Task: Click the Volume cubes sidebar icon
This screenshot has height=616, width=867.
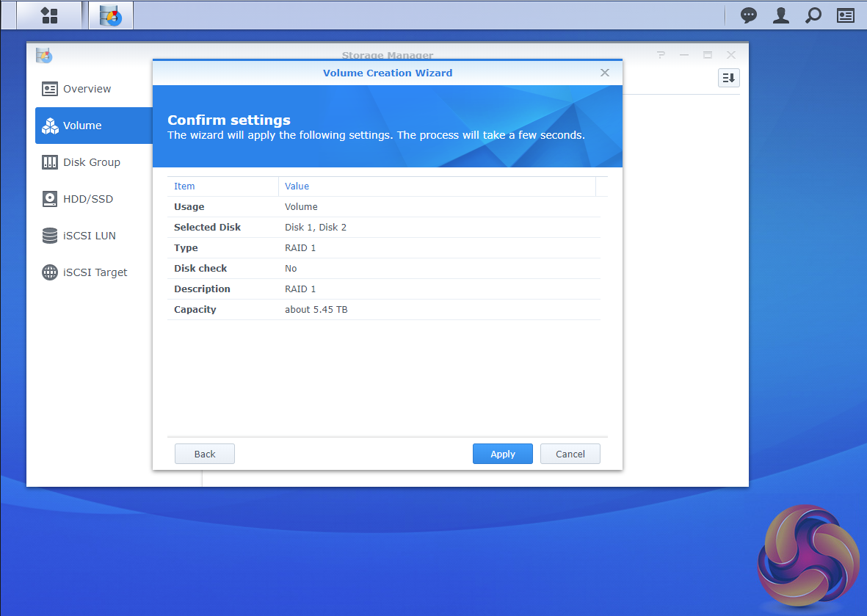Action: [x=50, y=126]
